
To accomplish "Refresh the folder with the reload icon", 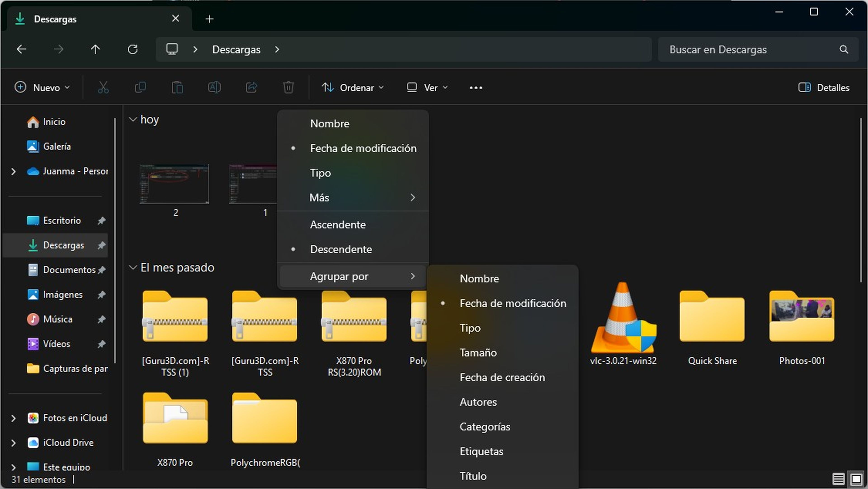I will [x=132, y=49].
